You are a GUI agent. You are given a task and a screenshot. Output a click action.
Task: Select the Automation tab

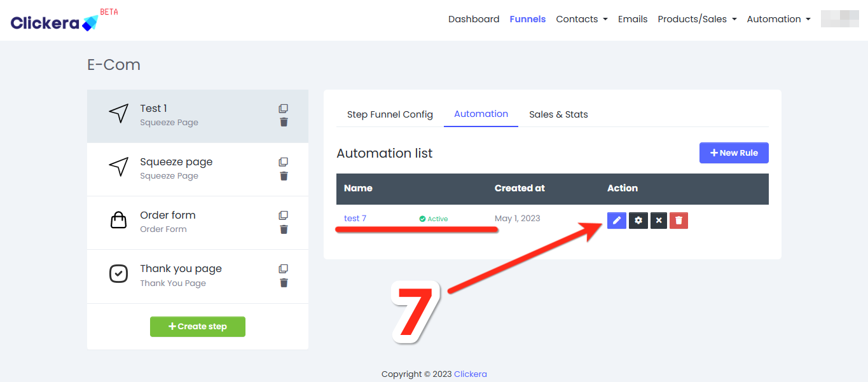coord(481,114)
